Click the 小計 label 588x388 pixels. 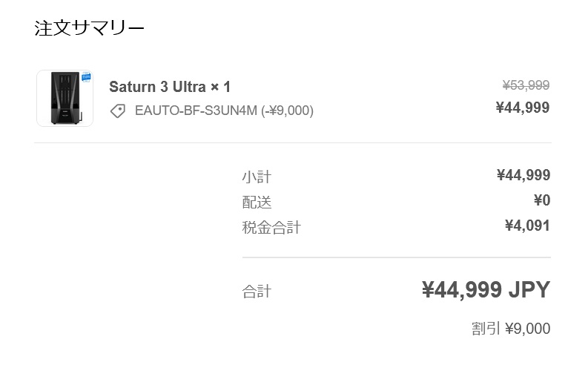[x=257, y=177]
